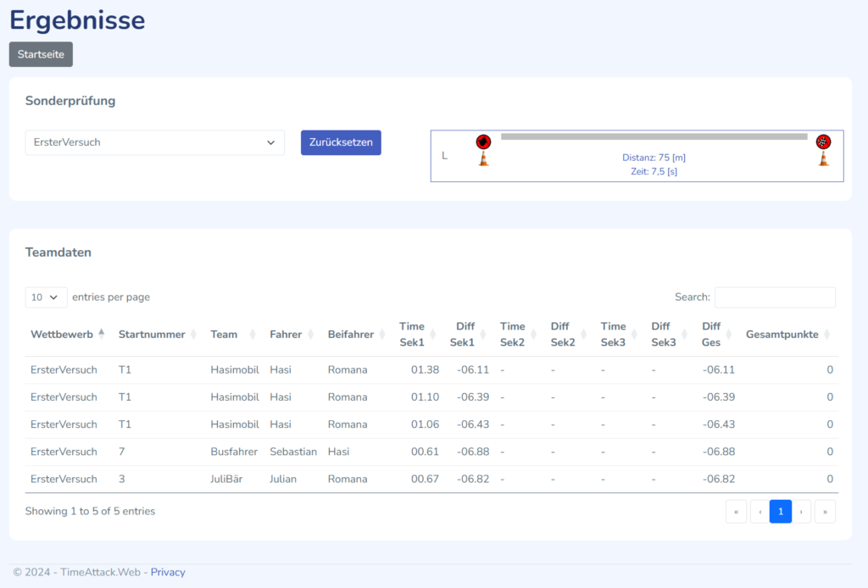Viewport: 868px width, 588px height.
Task: Click the Zeit: 7,5 [s] label
Action: click(x=654, y=171)
